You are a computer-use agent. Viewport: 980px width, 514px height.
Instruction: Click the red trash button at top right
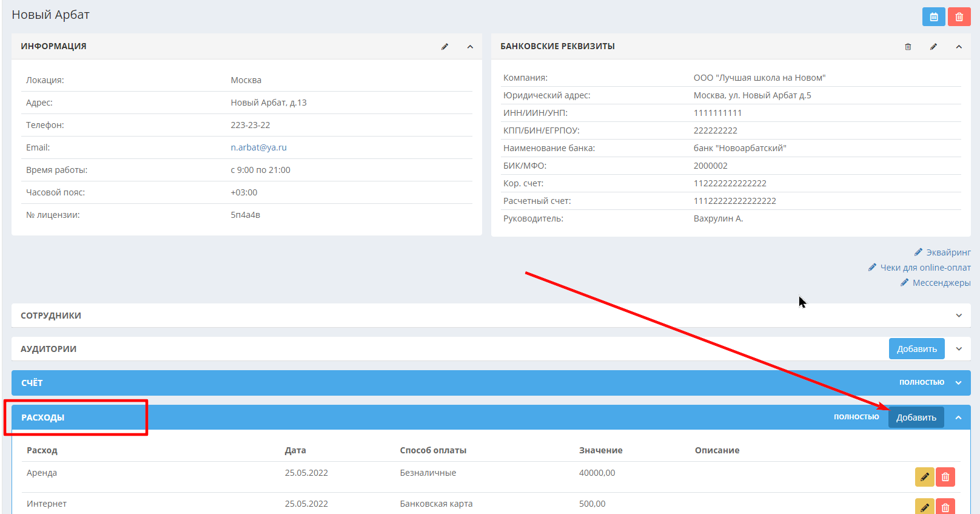[x=959, y=17]
